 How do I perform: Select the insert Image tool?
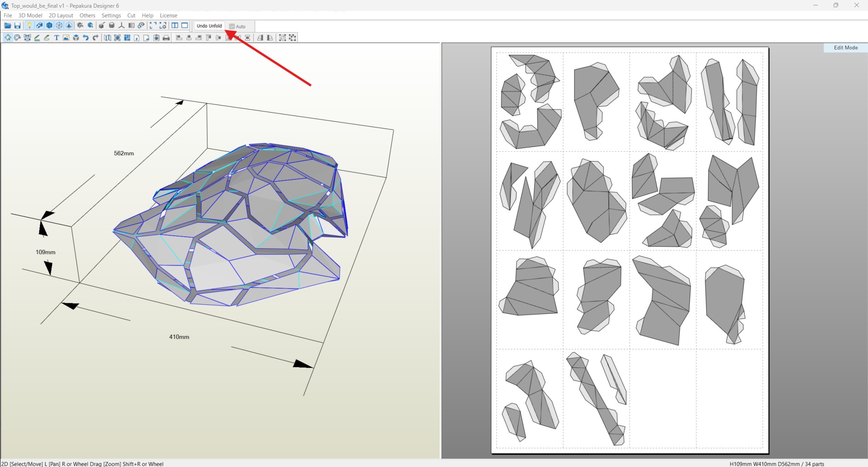[66, 38]
